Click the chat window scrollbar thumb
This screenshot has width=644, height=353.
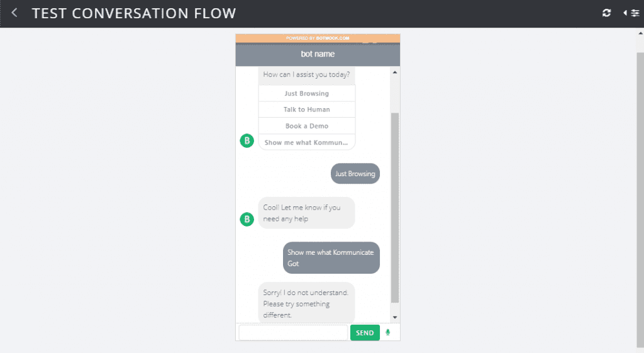[395, 208]
